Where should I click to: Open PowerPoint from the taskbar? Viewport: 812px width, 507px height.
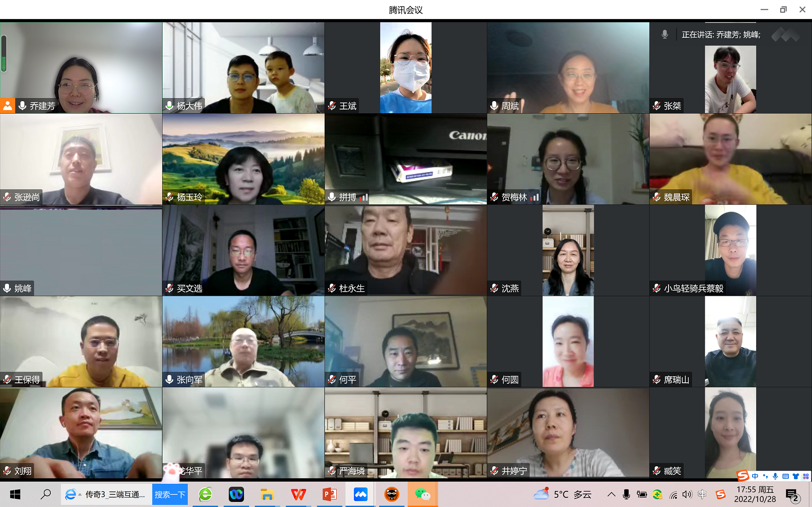pos(329,494)
